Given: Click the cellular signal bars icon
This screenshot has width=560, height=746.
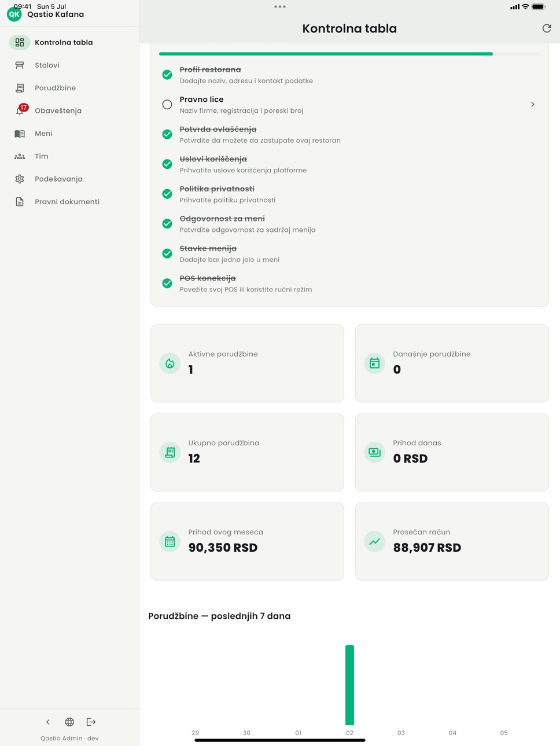Looking at the screenshot, I should tap(514, 7).
